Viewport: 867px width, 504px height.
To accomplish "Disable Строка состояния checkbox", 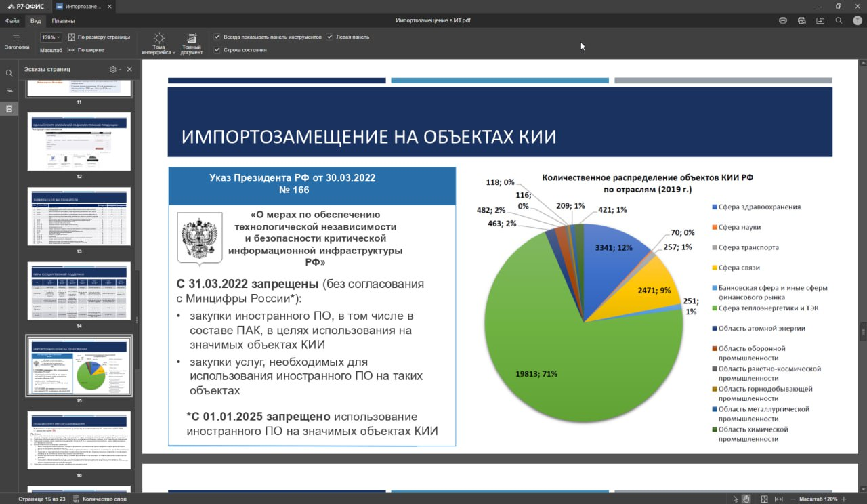I will point(217,49).
